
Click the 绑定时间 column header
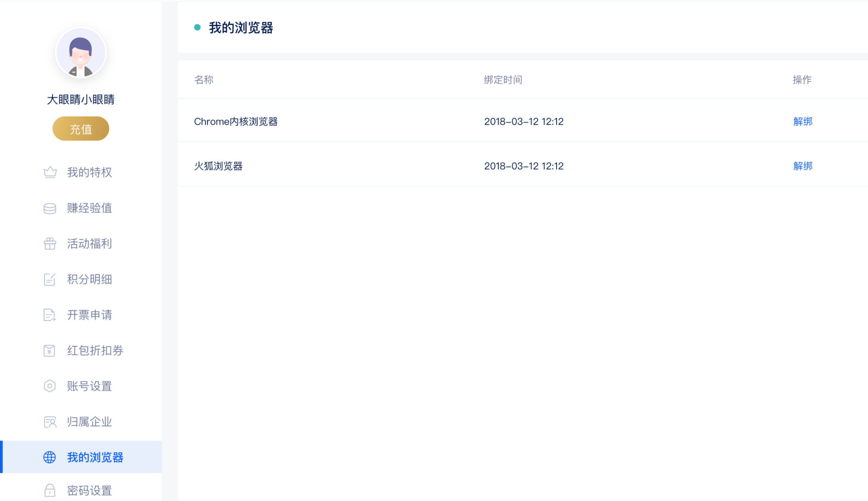[x=503, y=80]
